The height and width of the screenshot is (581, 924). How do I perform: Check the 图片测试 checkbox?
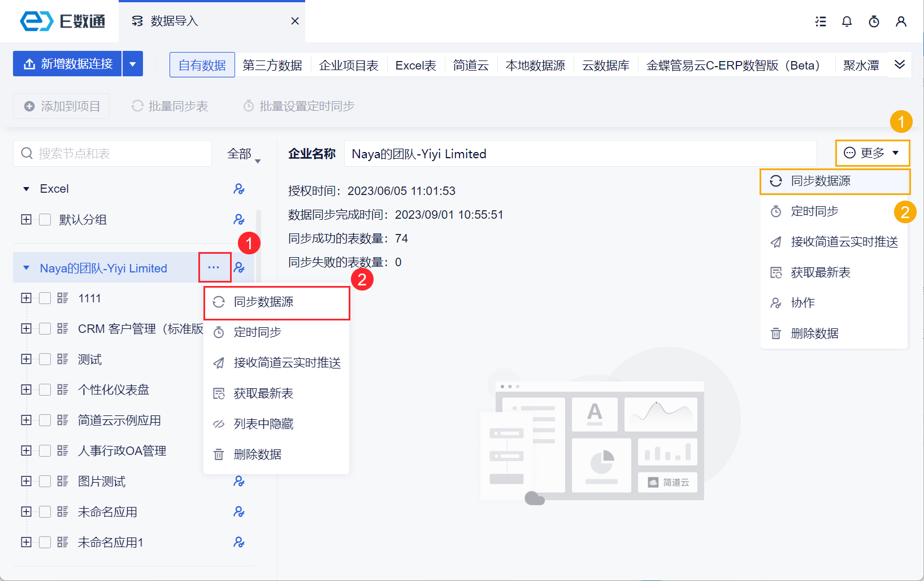(45, 481)
